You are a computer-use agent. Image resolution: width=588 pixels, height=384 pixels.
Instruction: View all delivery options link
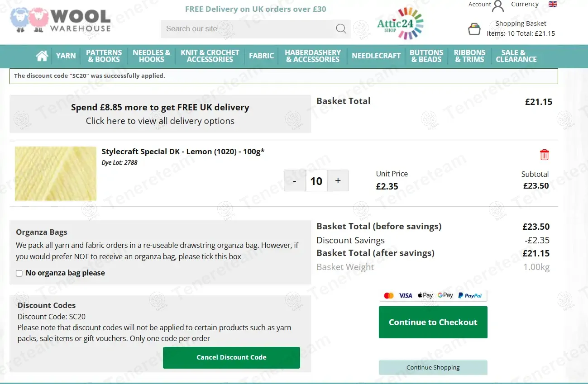coord(160,121)
